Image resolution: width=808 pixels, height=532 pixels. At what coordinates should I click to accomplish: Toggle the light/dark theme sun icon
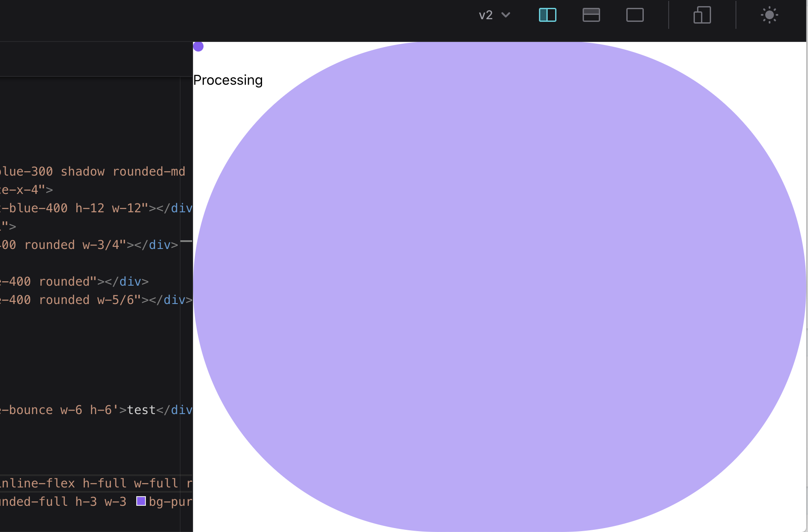(769, 15)
